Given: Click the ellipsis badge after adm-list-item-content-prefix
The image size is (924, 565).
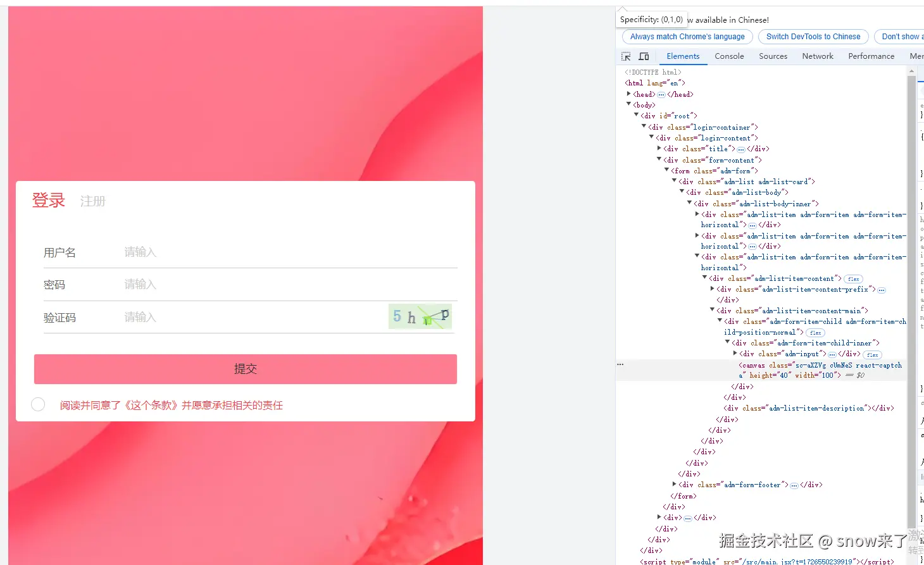Looking at the screenshot, I should [x=882, y=290].
